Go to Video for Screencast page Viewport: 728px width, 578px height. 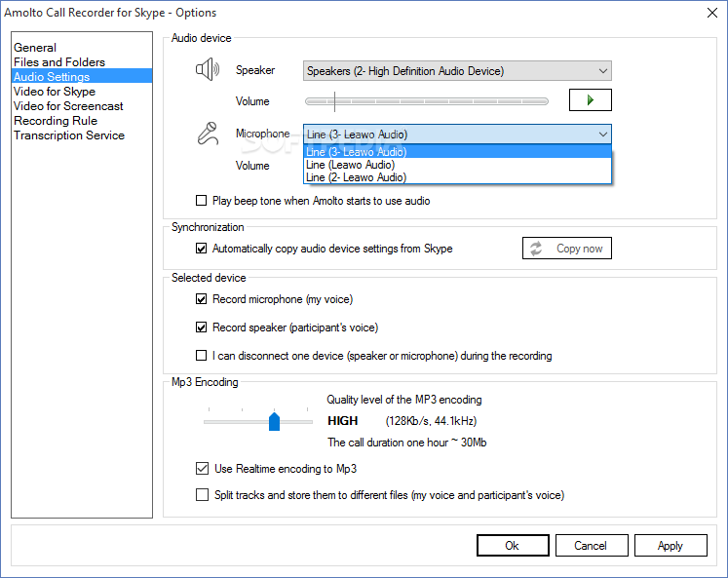(82, 106)
